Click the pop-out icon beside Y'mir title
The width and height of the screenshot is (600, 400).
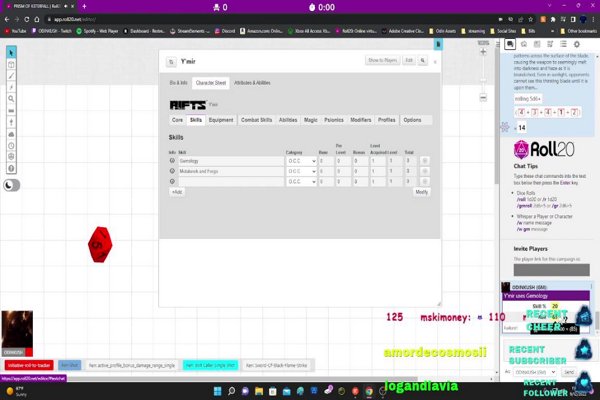click(171, 62)
